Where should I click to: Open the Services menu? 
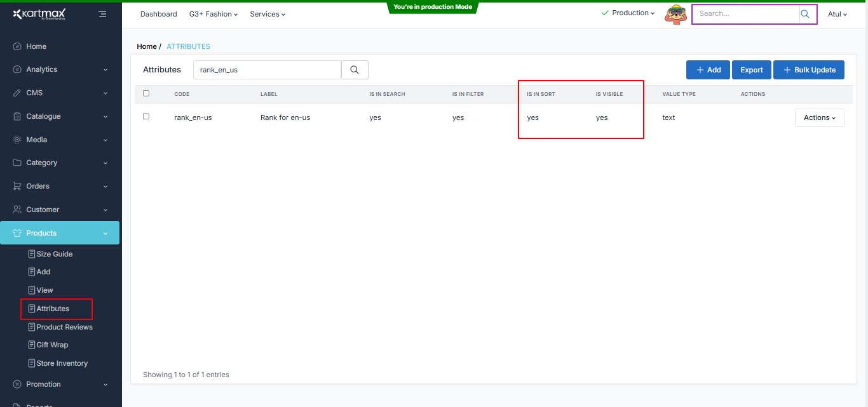[268, 14]
